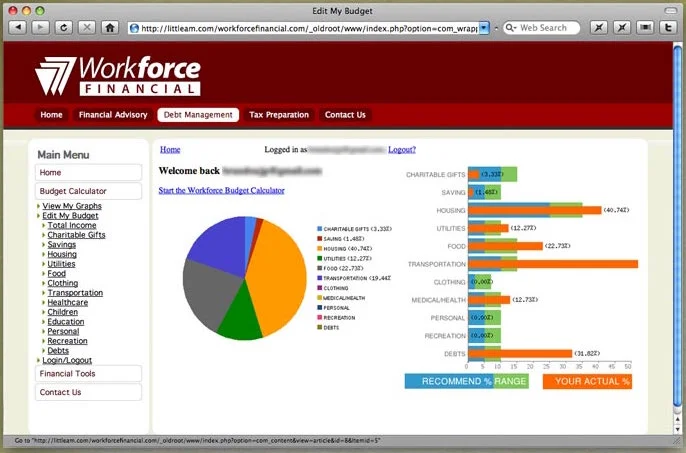Click the orange Transportation bar in chart
Screen dimensions: 686x453
pyautogui.click(x=553, y=264)
